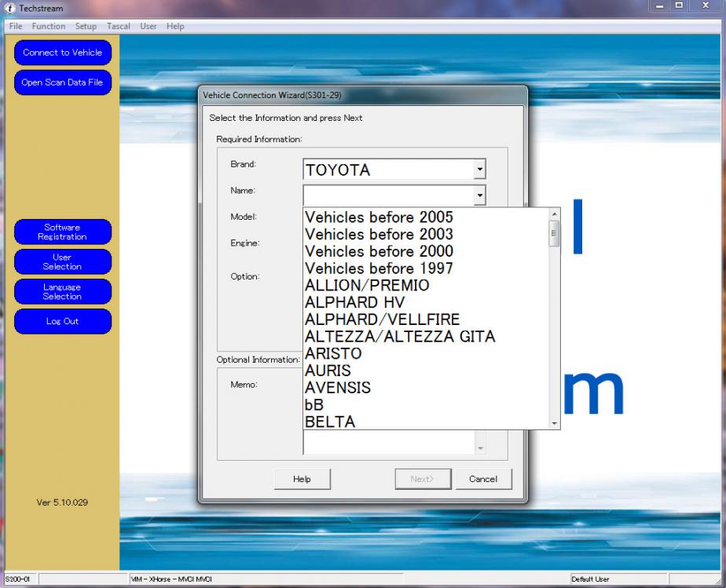726x588 pixels.
Task: Click Open Scan Data File button
Action: 63,82
